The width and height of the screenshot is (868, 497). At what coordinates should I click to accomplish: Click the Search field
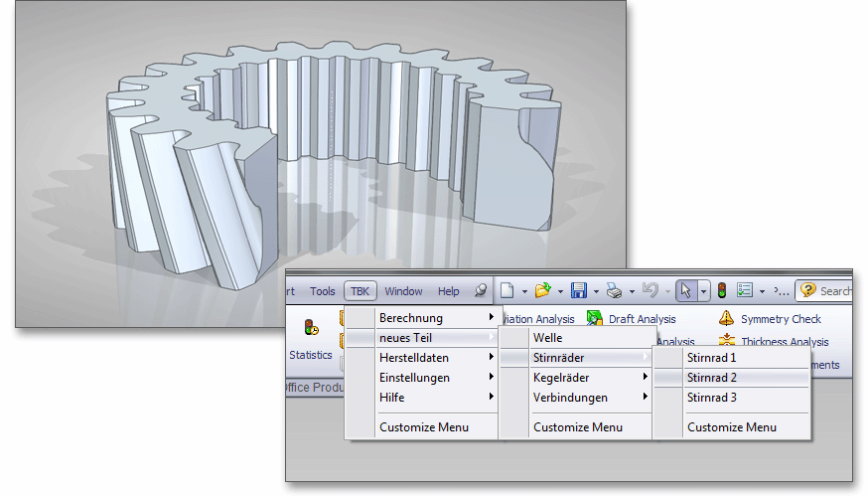834,291
